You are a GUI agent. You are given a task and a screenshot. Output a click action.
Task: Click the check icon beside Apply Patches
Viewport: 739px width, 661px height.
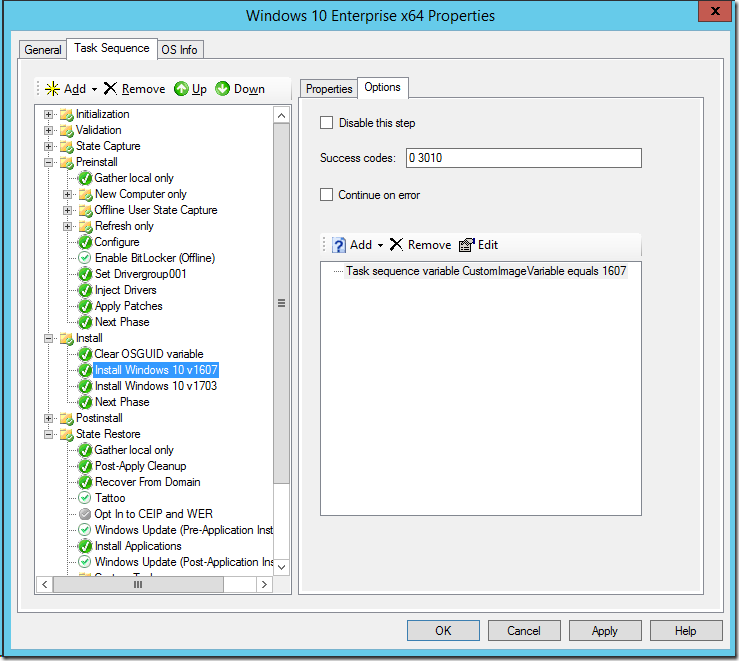tap(85, 306)
